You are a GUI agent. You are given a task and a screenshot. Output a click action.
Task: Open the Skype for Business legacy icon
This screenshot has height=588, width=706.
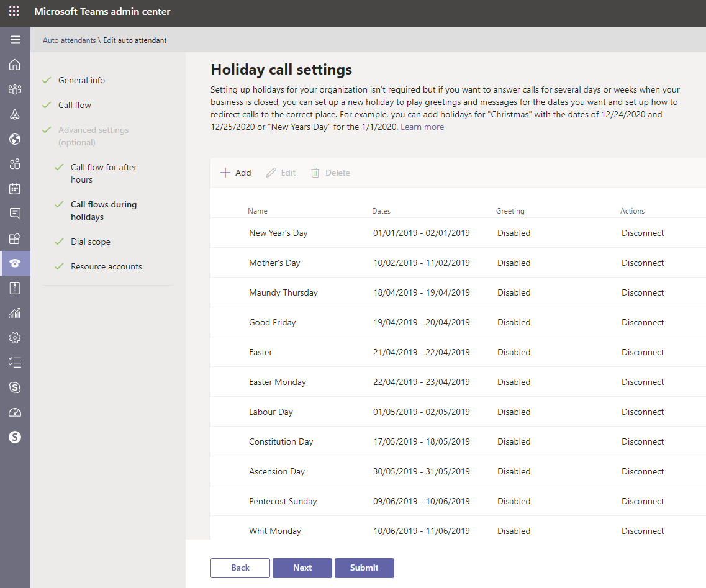[16, 387]
